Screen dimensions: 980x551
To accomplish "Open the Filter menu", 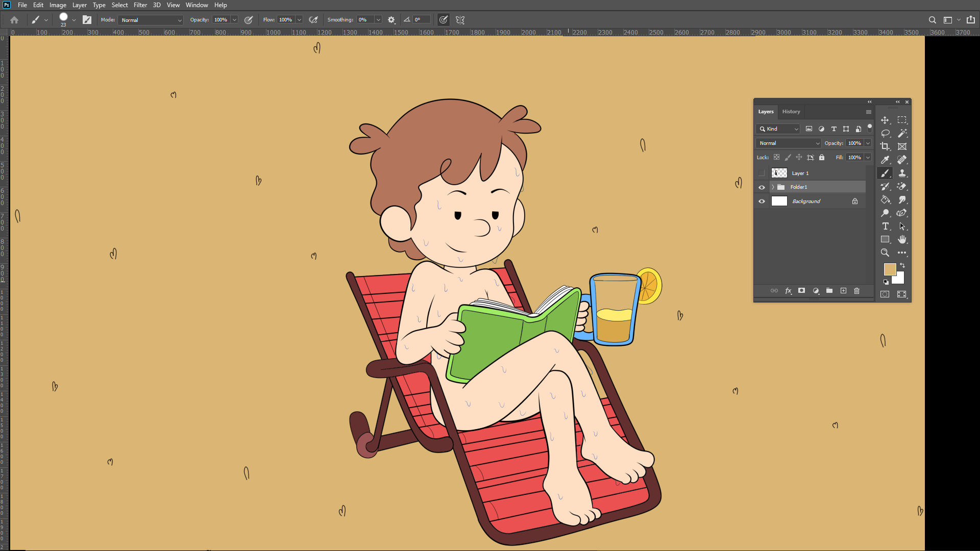I will click(140, 5).
